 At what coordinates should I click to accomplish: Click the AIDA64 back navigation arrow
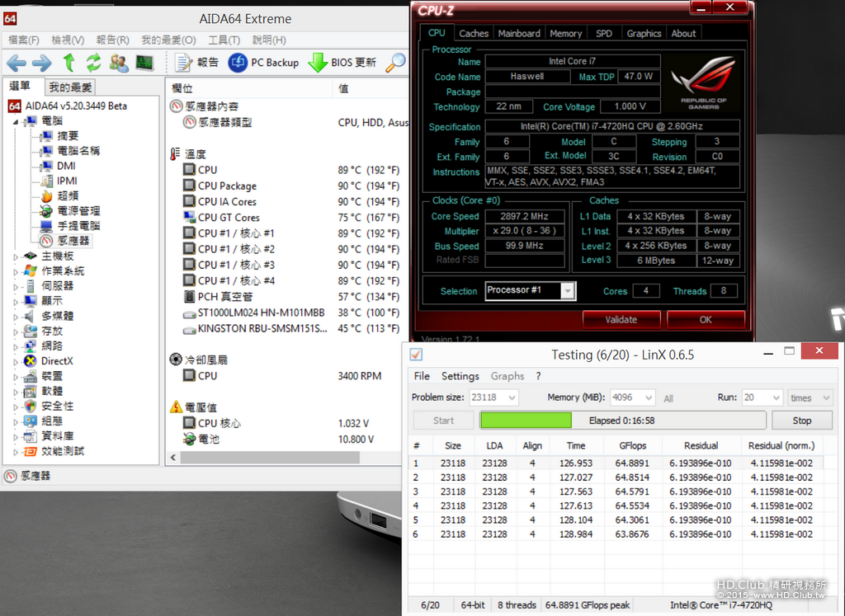point(17,63)
